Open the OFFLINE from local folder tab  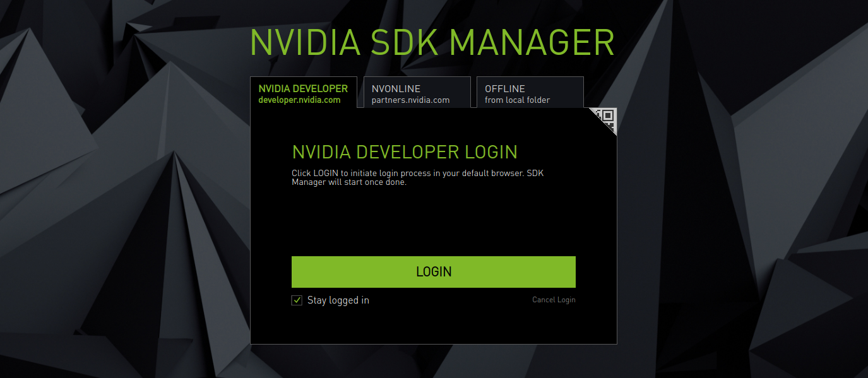[x=530, y=92]
